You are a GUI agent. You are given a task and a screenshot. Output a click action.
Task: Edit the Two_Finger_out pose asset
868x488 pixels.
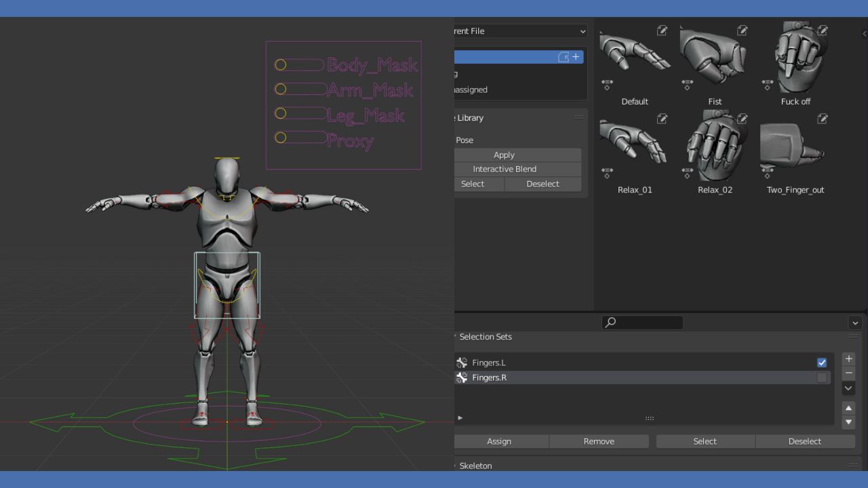coord(822,119)
